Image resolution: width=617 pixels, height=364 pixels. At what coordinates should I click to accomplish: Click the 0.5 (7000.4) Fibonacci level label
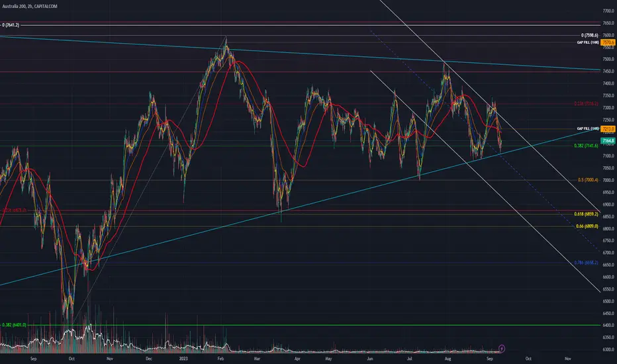click(588, 180)
